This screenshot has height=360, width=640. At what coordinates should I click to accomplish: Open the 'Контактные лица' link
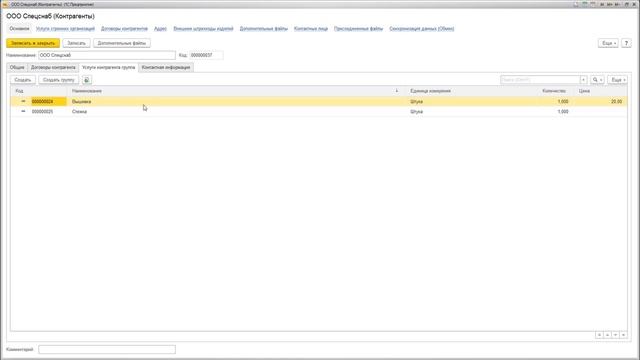point(311,29)
